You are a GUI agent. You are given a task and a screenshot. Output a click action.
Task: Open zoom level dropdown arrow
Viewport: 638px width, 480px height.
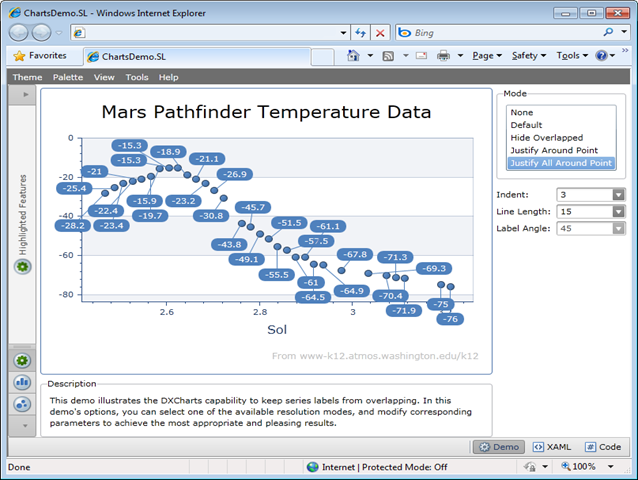[610, 467]
